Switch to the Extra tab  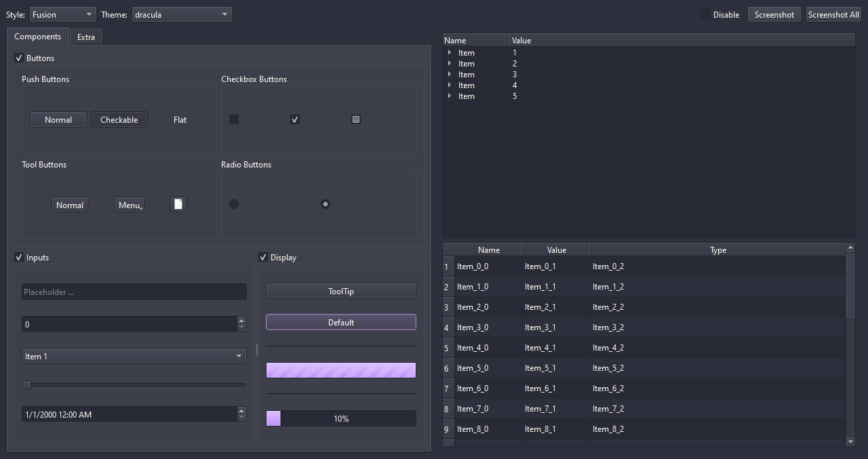click(x=86, y=37)
